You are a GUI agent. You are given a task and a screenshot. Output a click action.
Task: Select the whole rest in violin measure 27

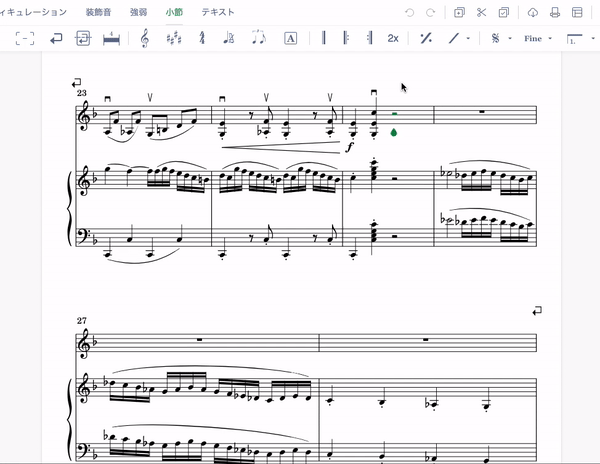pyautogui.click(x=199, y=339)
